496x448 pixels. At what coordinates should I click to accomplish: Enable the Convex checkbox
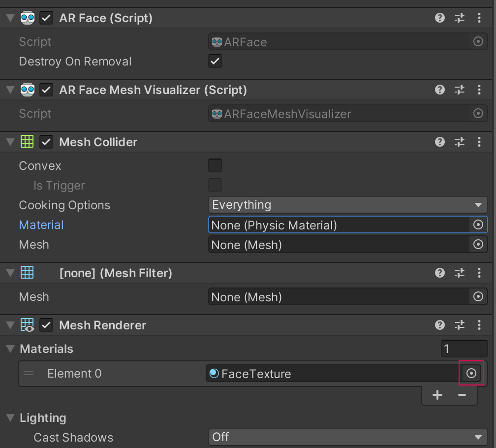pyautogui.click(x=215, y=165)
